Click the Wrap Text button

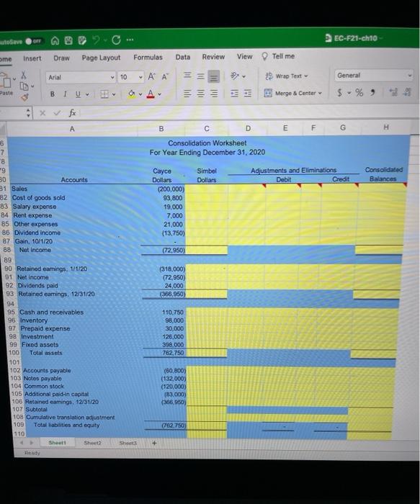(x=287, y=76)
